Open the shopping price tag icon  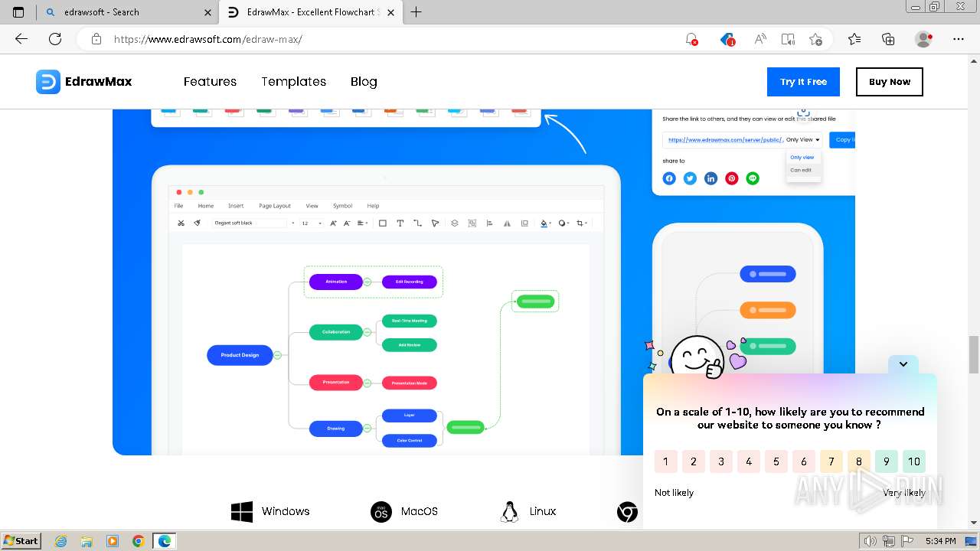(727, 39)
